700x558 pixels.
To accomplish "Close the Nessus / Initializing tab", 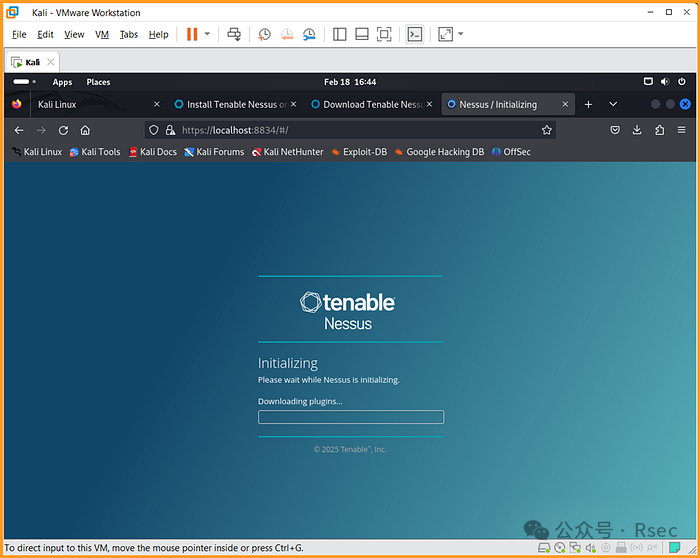I will 565,104.
